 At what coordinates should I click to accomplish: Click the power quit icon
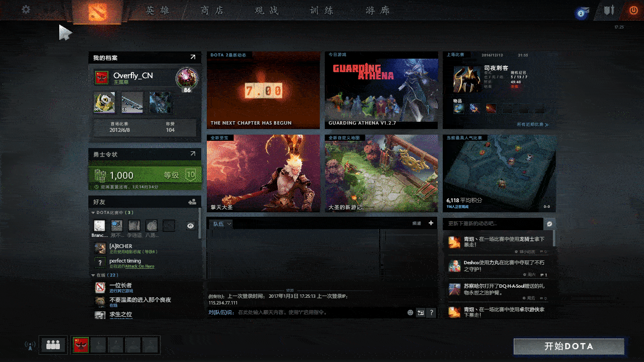tap(633, 10)
